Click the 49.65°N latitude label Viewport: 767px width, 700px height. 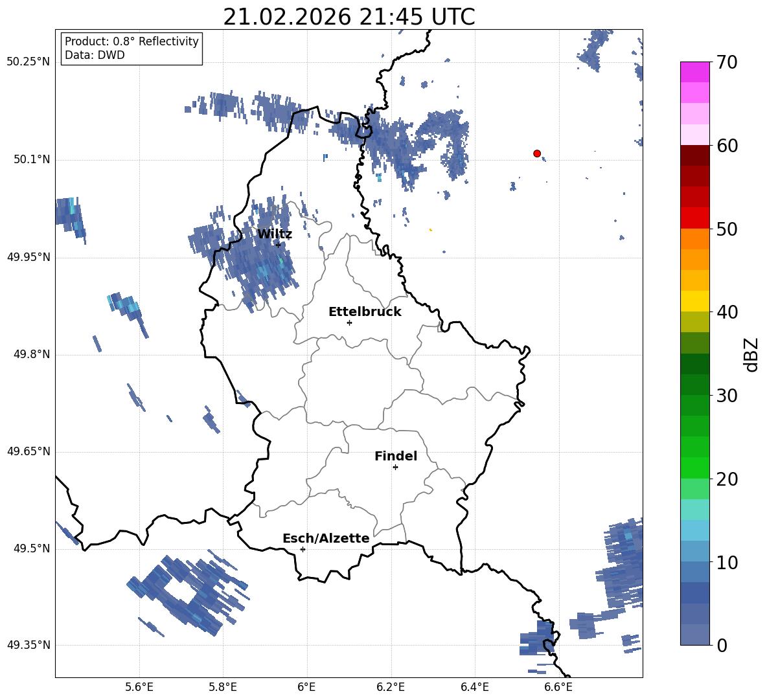29,451
